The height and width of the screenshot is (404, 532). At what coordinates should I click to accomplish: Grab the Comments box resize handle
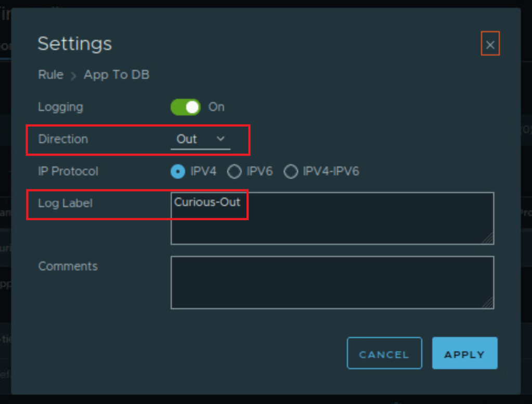488,302
